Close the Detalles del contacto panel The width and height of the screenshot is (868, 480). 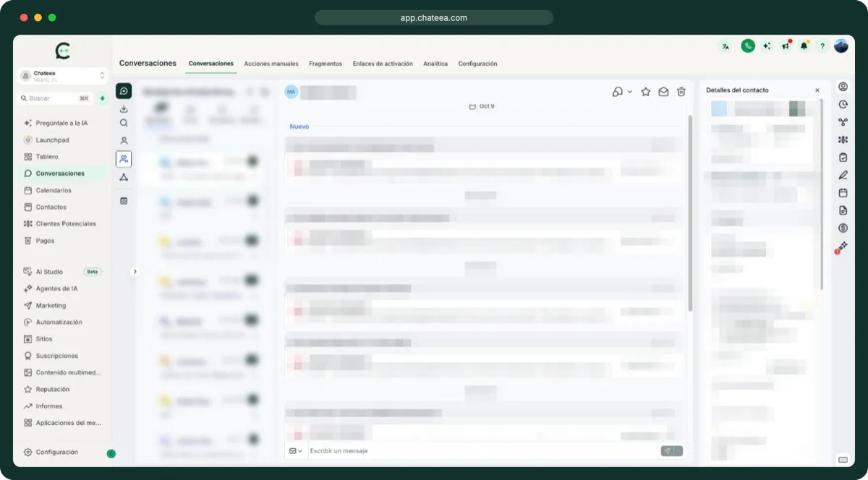pos(817,90)
